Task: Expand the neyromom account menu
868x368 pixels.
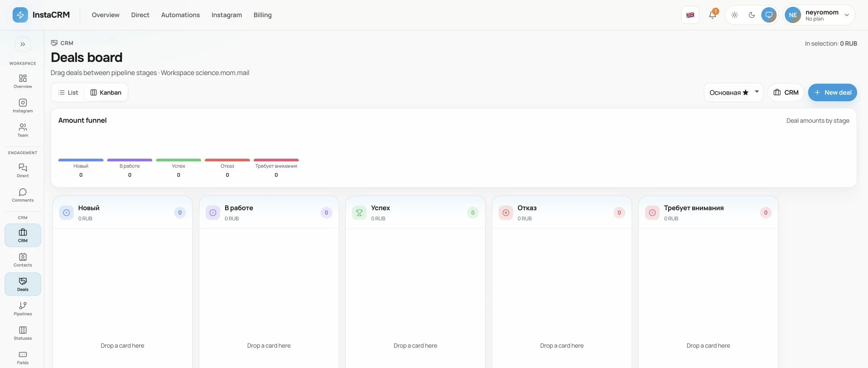Action: point(819,15)
